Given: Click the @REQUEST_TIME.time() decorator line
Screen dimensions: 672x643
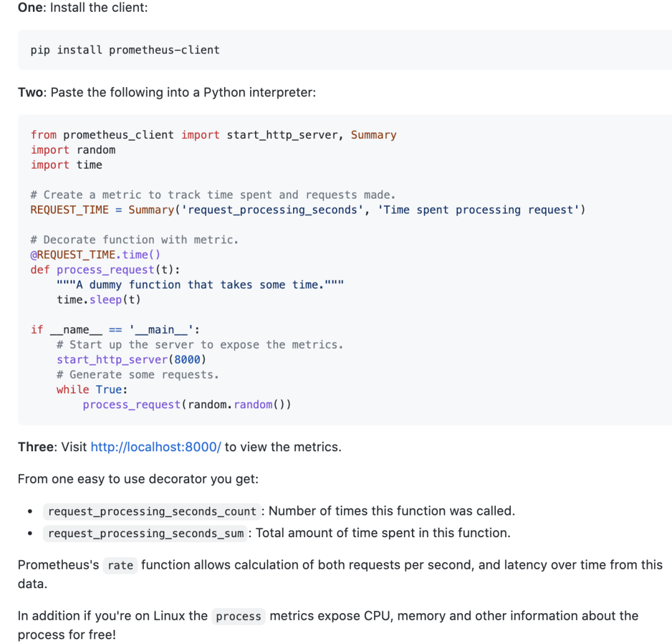Looking at the screenshot, I should pos(95,255).
